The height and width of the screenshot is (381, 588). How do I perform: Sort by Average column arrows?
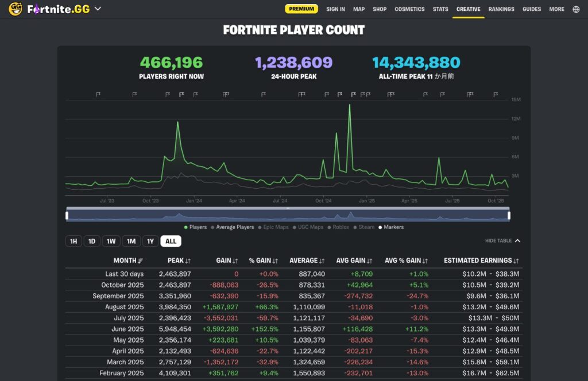click(322, 261)
